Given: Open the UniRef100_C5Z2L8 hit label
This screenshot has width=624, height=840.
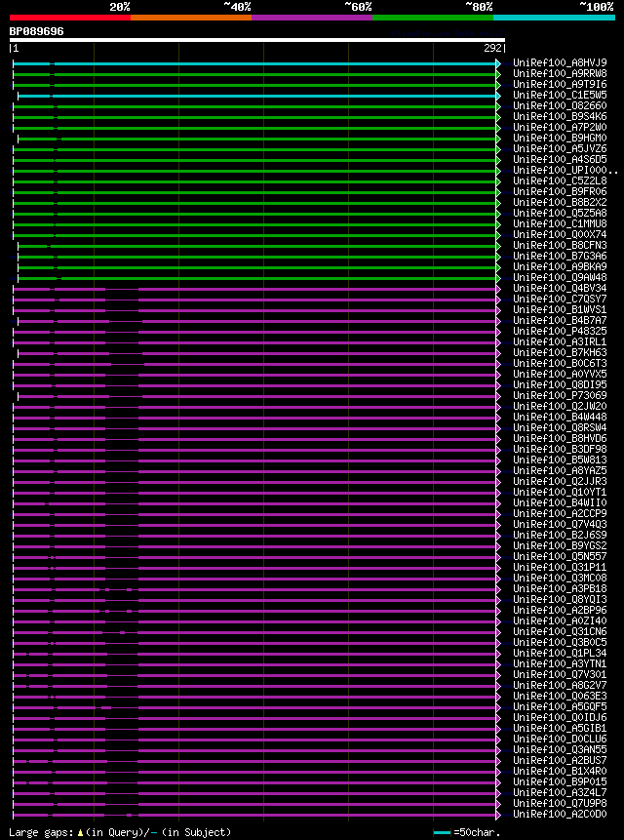Looking at the screenshot, I should tap(560, 181).
